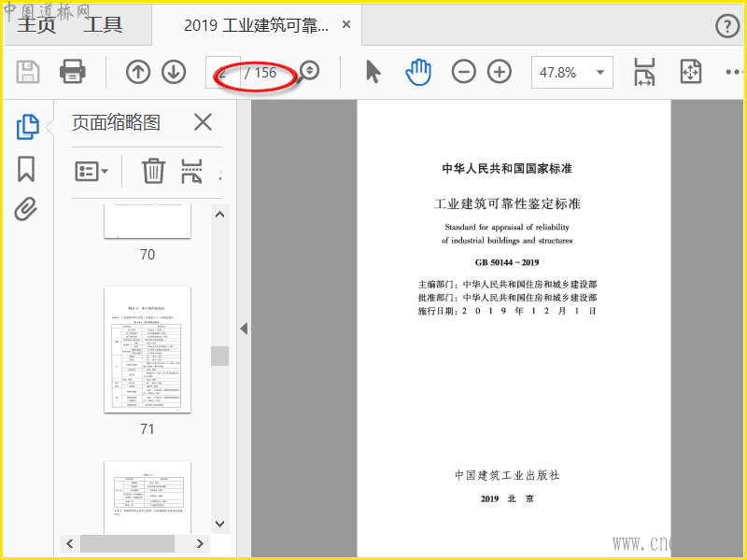Image resolution: width=747 pixels, height=560 pixels.
Task: Click the vertical thumbnail scrollbar handle
Action: [x=219, y=356]
